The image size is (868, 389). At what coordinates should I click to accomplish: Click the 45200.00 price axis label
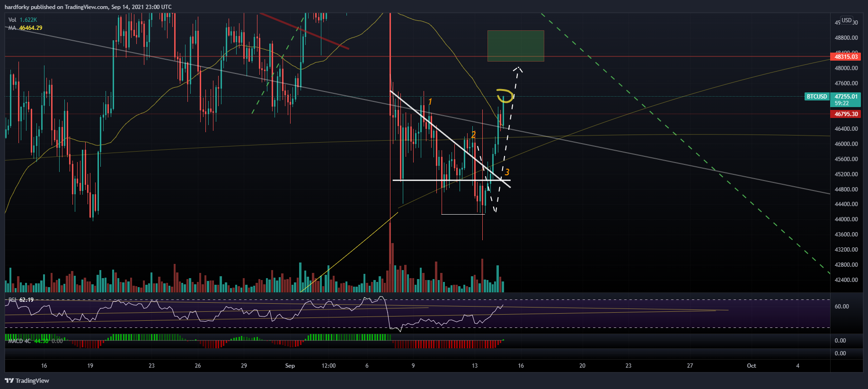(846, 174)
